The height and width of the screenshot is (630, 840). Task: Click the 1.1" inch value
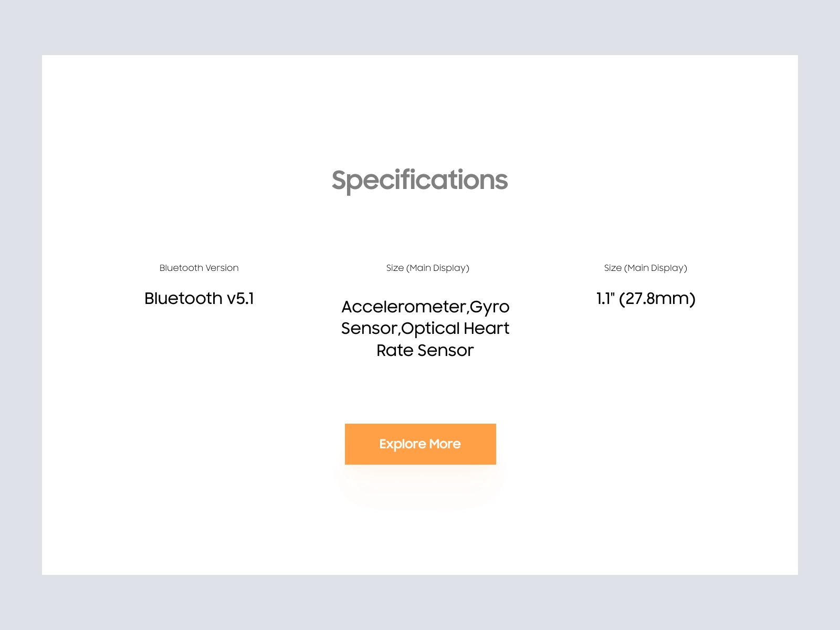coord(605,298)
